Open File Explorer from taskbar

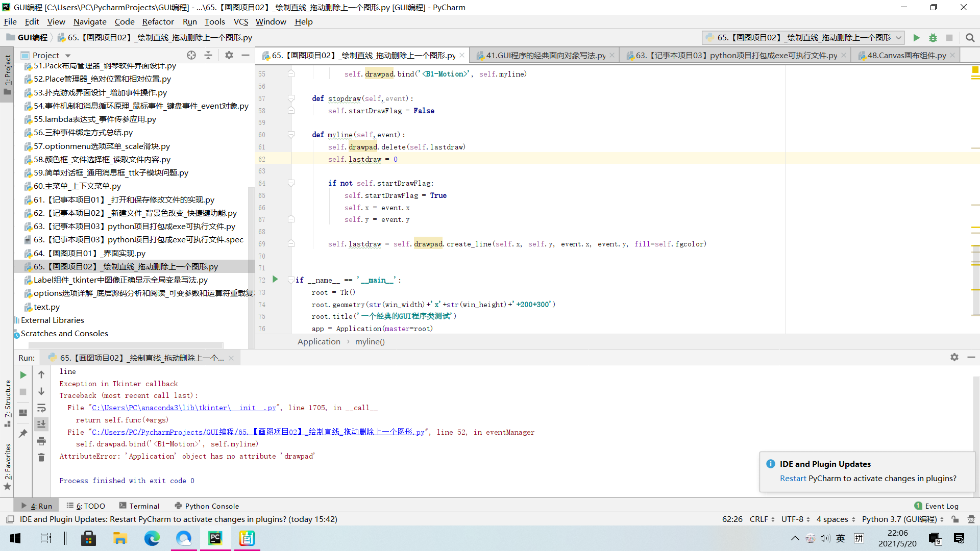click(120, 538)
